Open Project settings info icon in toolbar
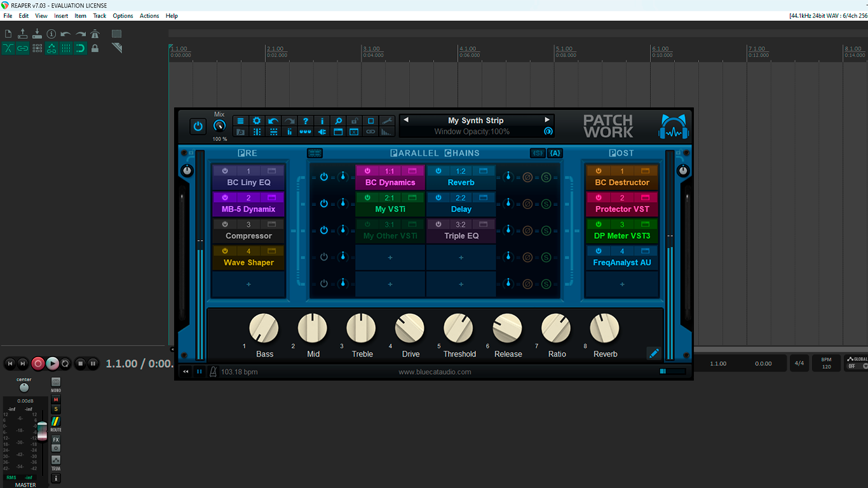The height and width of the screenshot is (488, 868). tap(51, 34)
